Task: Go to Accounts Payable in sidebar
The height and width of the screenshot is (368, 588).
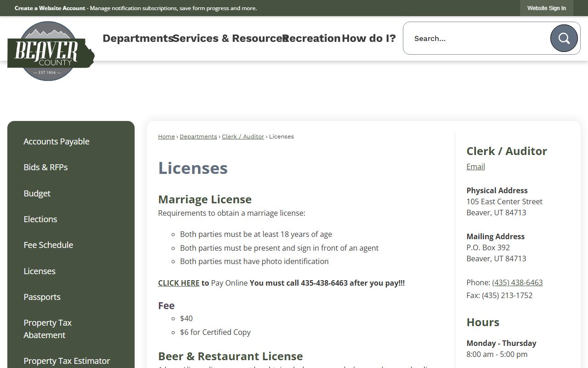Action: (57, 142)
